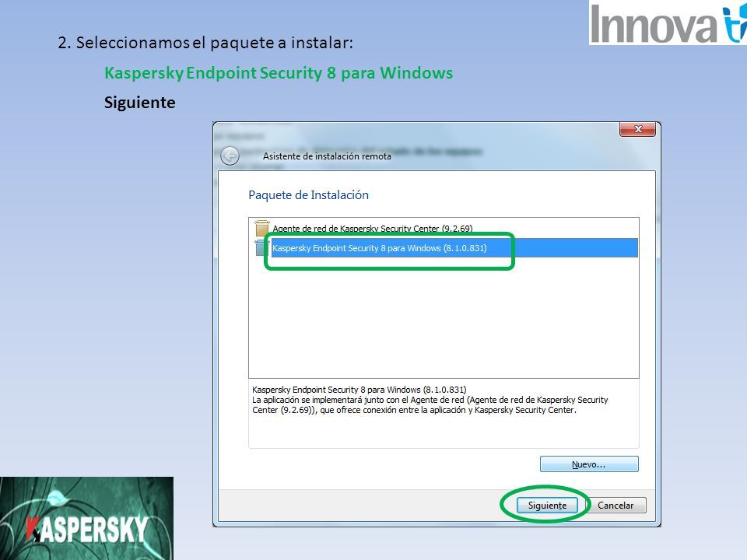Click the Nuevo... button
Image resolution: width=747 pixels, height=560 pixels.
click(589, 464)
